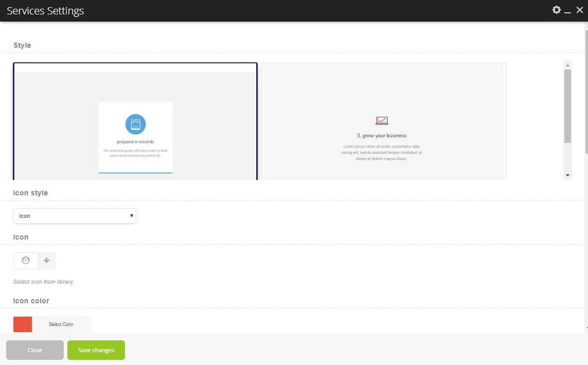588x365 pixels.
Task: Click the 'Style' section heading
Action: coord(22,45)
